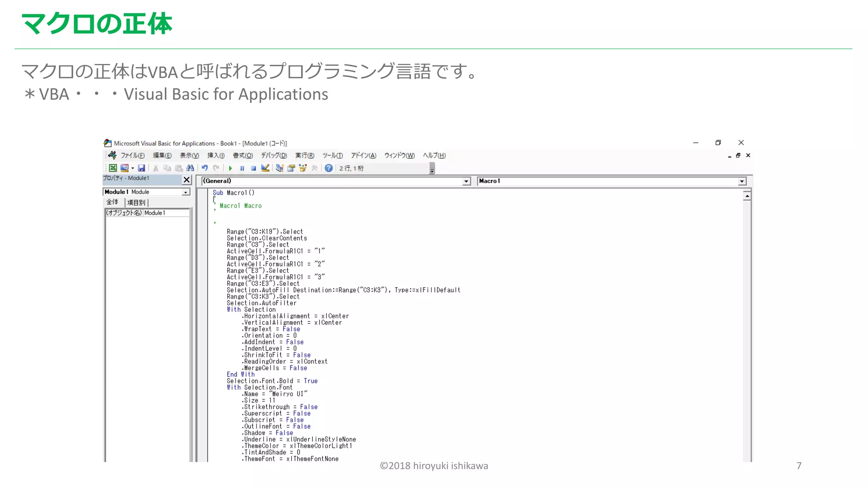Switch to the 全体 properties tab
Image resolution: width=868 pixels, height=488 pixels.
pos(112,202)
